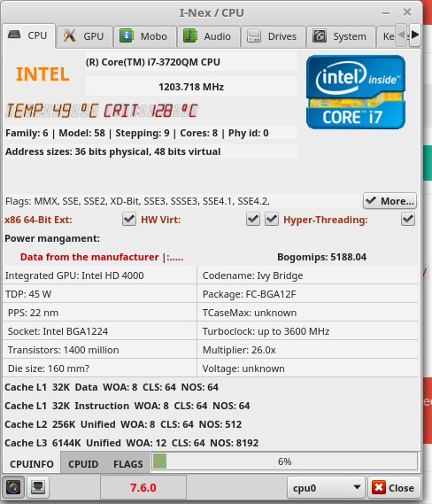Click the Bogomips: 5188.04 value
The height and width of the screenshot is (504, 432).
click(321, 257)
